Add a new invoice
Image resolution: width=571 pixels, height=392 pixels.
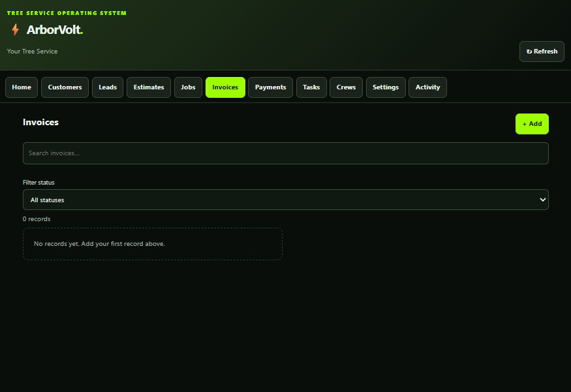(x=532, y=124)
